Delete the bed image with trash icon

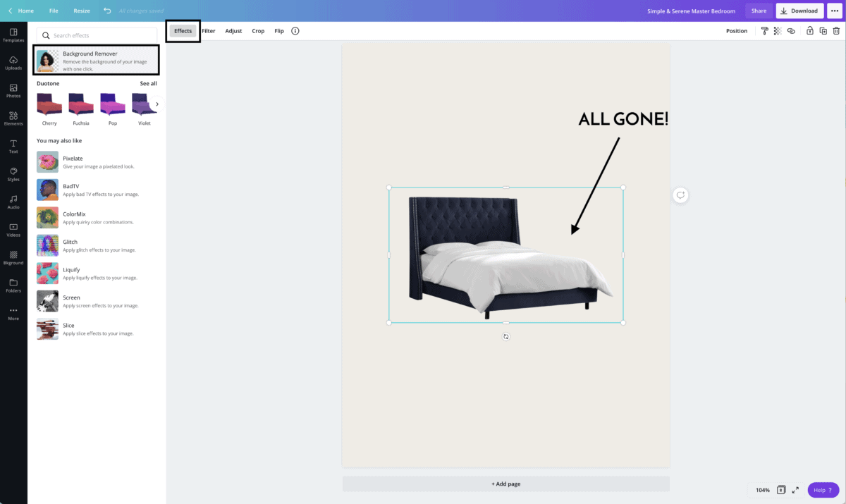[x=836, y=30]
